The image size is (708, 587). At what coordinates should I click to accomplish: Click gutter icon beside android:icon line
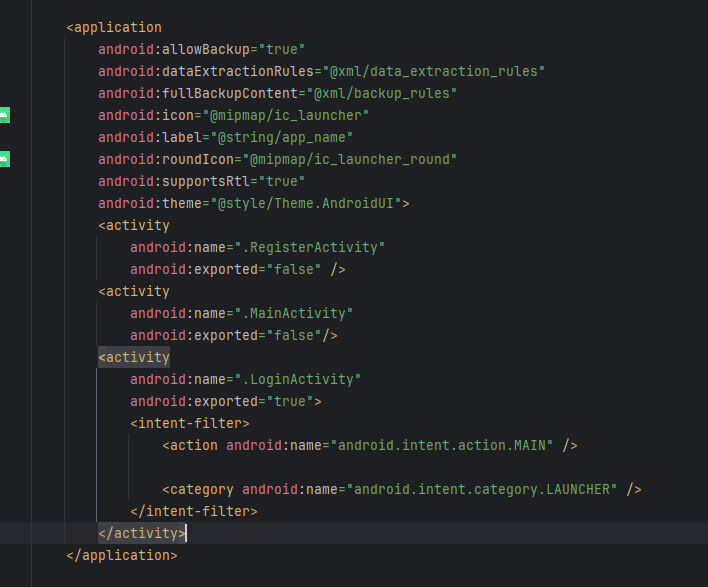coord(5,115)
